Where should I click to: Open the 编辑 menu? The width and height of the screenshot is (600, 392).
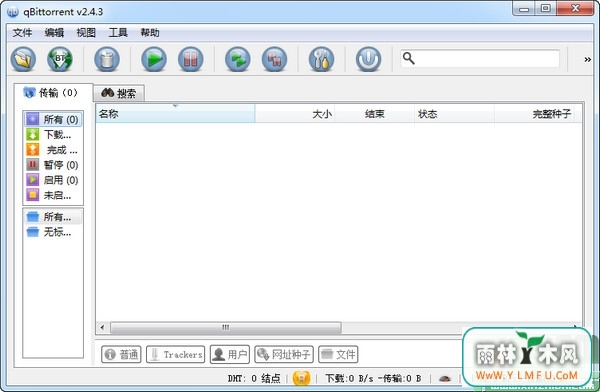(x=54, y=33)
